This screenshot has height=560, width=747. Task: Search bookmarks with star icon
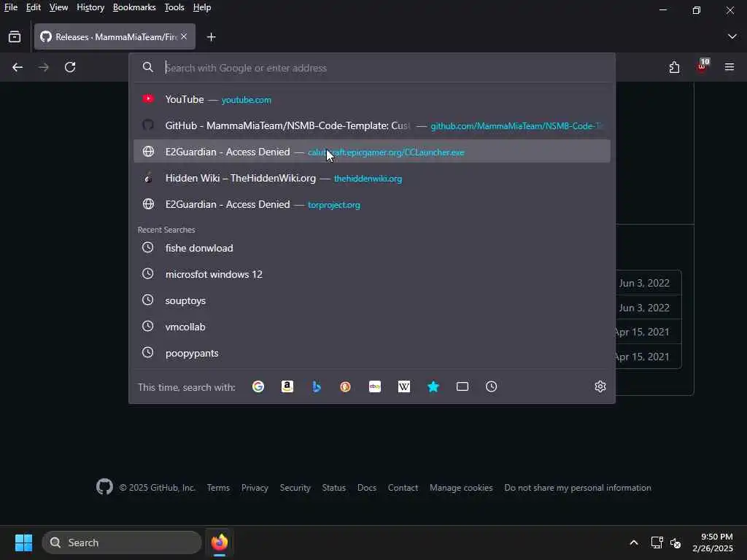(x=433, y=386)
